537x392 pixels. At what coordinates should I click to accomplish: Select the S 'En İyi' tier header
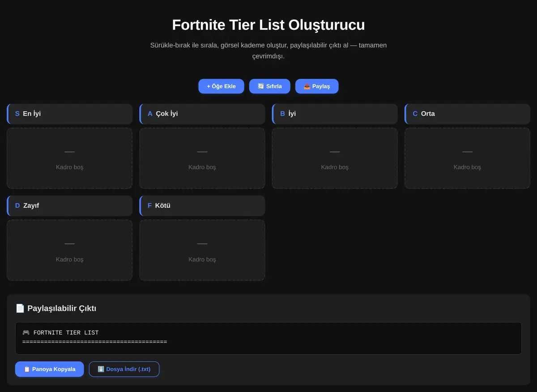[x=69, y=114]
